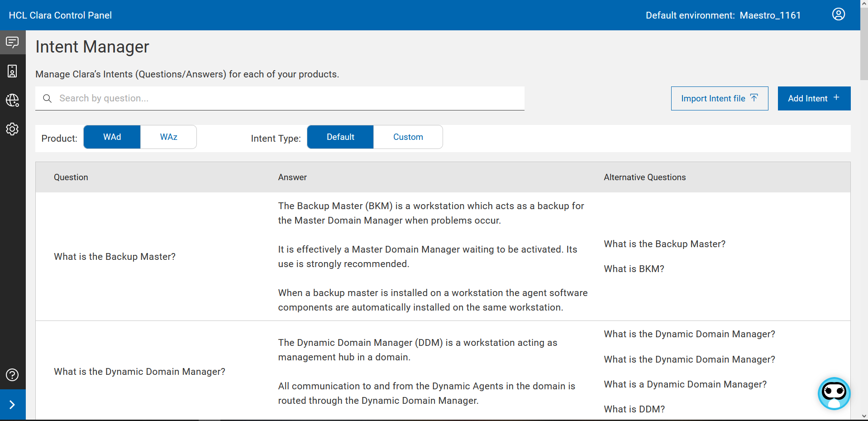868x421 pixels.
Task: Select the WAd product toggle
Action: click(112, 137)
